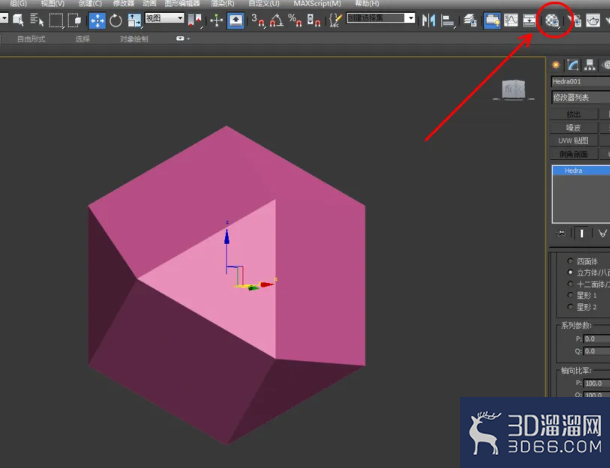This screenshot has width=610, height=468.
Task: Open the Hierarchy panel tab
Action: point(589,65)
